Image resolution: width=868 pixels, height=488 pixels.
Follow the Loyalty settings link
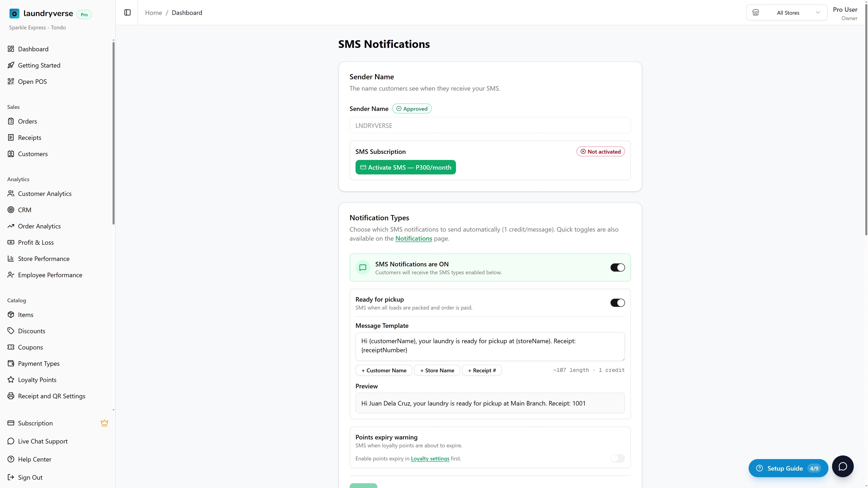(x=430, y=459)
